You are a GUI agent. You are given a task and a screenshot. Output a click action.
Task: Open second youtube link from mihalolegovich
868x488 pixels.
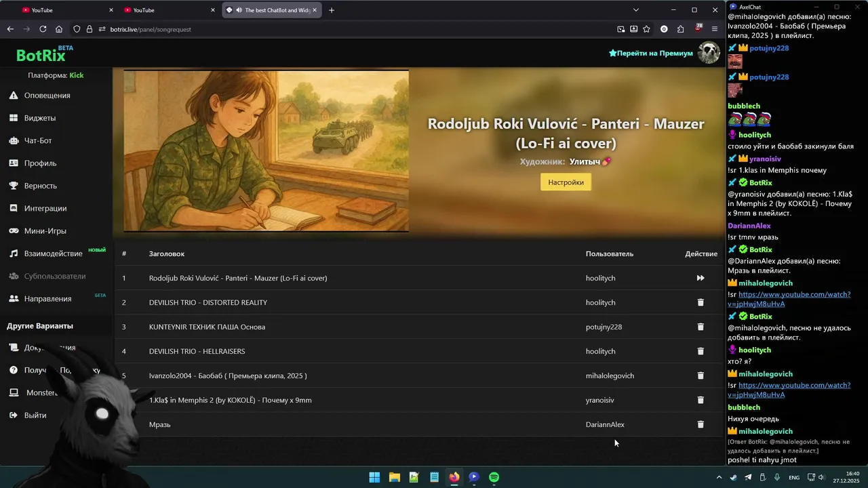click(790, 390)
